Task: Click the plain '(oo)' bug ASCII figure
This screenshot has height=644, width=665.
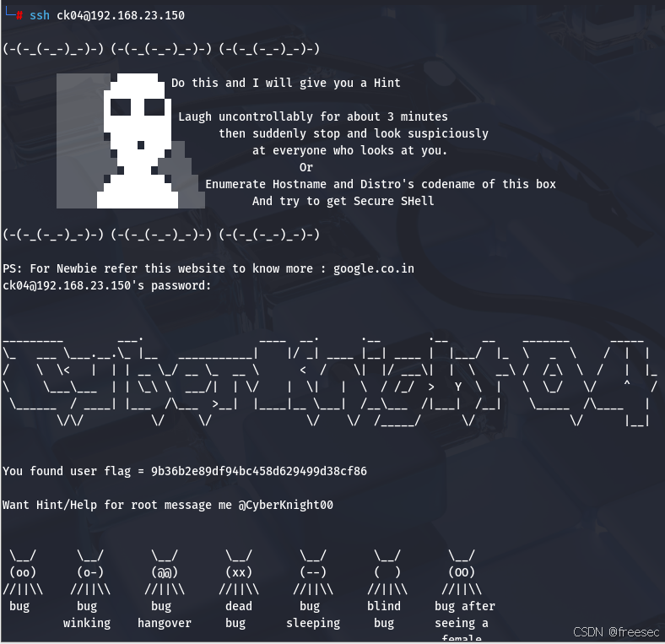Action: (23, 573)
